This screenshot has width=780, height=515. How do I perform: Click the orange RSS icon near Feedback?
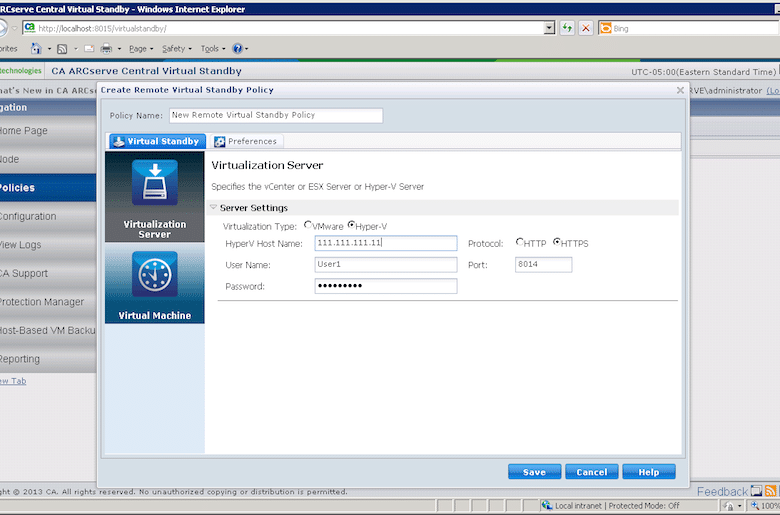click(771, 491)
